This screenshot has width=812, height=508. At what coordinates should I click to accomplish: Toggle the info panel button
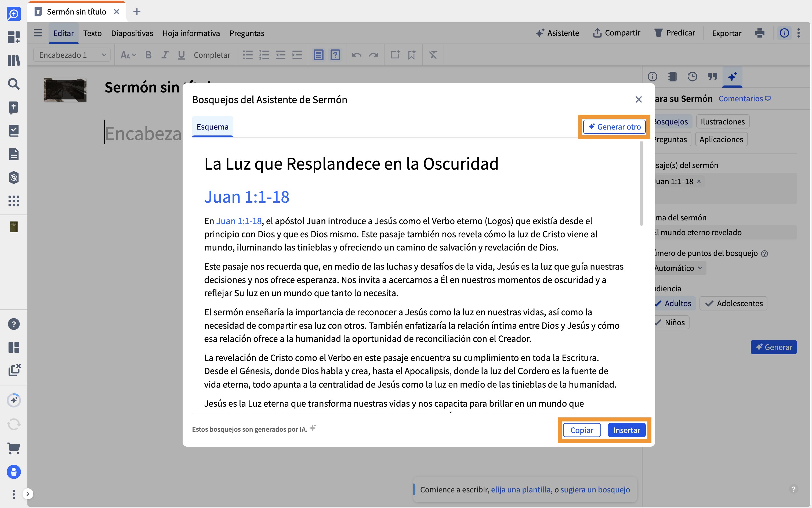point(784,33)
